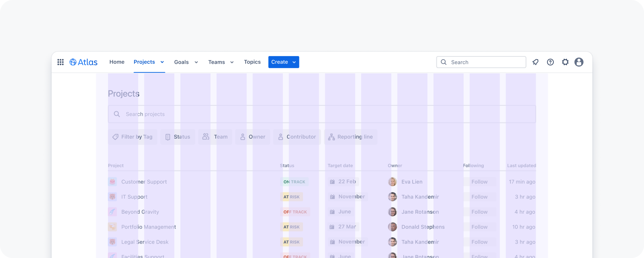Follow the Customer Support project

(x=479, y=182)
